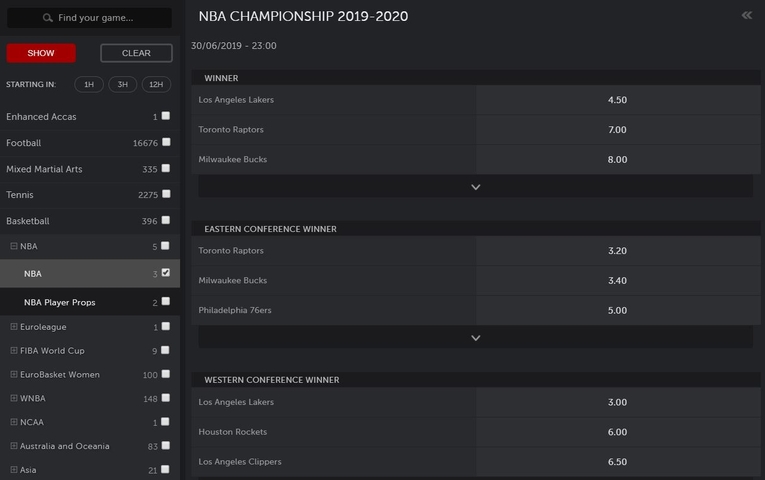Select Lakers Western Conference odds 3.00
This screenshot has height=480, width=765.
[618, 402]
